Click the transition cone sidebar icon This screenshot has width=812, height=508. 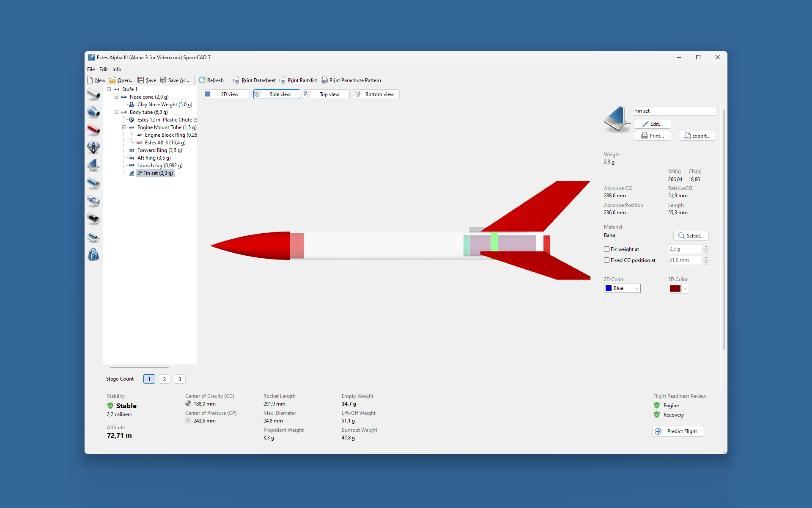(93, 112)
